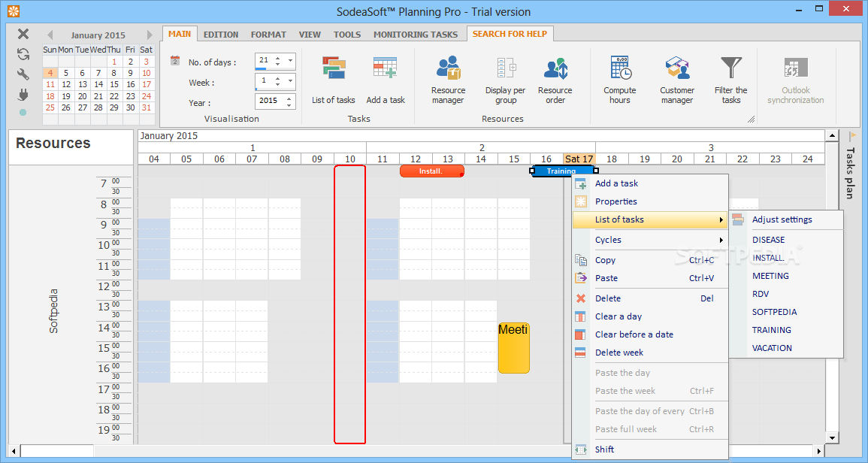The image size is (868, 463).
Task: Click the Shift icon in context menu
Action: pos(581,449)
